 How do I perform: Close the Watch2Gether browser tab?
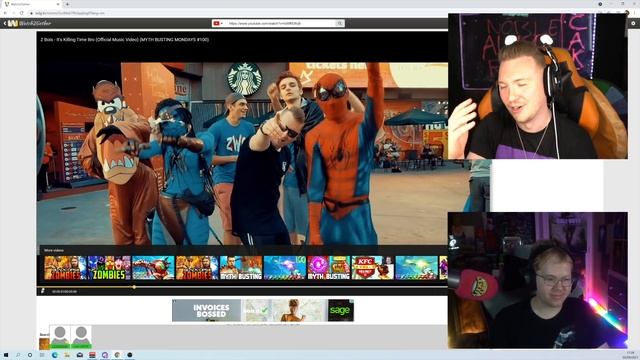58,4
